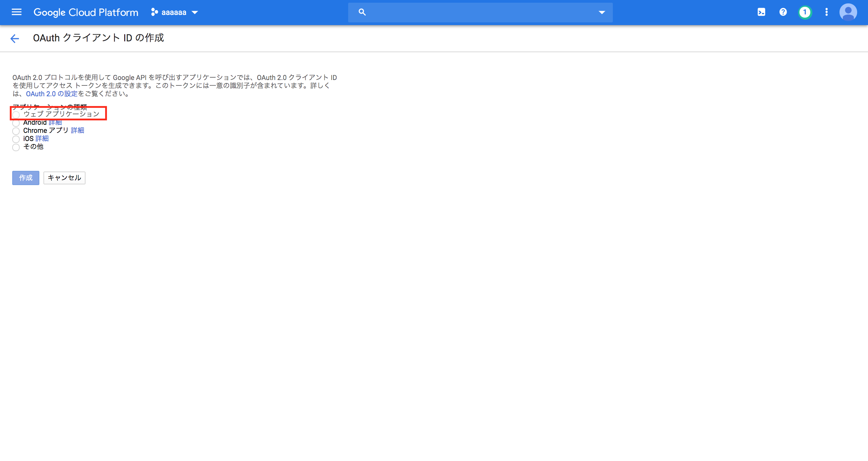
Task: Open the aaaaaa project selector dropdown
Action: (174, 13)
